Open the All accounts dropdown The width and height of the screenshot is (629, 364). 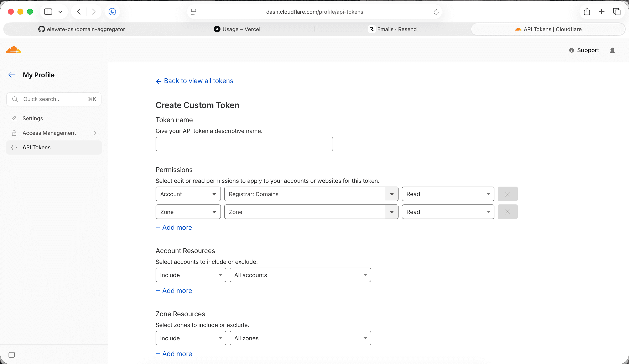coord(300,275)
